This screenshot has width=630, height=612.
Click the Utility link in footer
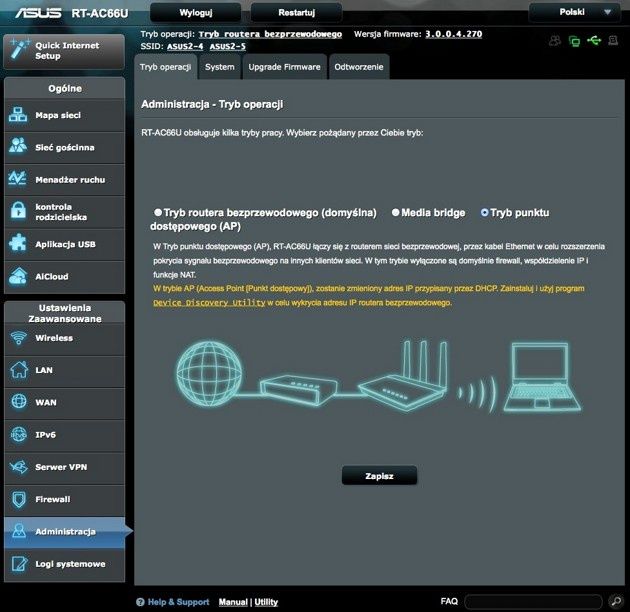click(x=266, y=602)
